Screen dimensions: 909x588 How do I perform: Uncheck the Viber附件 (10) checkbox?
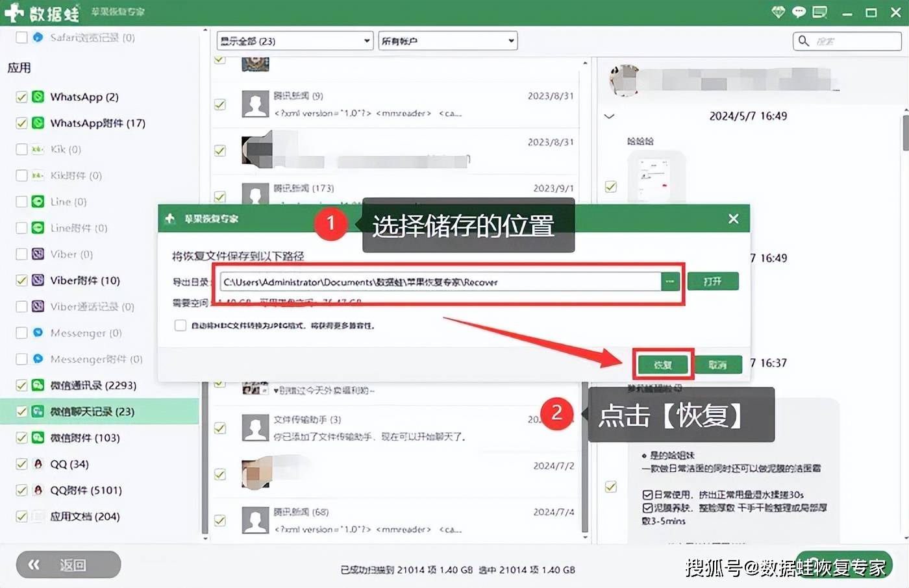tap(21, 280)
